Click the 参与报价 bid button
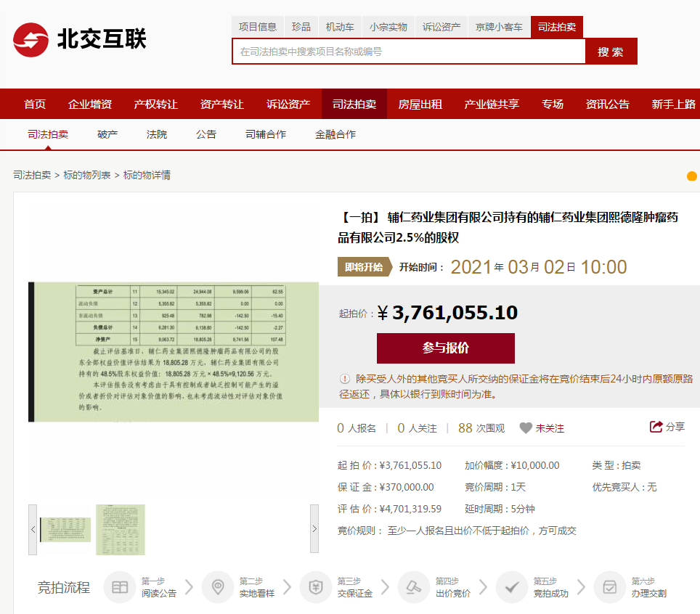The image size is (700, 614). pyautogui.click(x=446, y=348)
